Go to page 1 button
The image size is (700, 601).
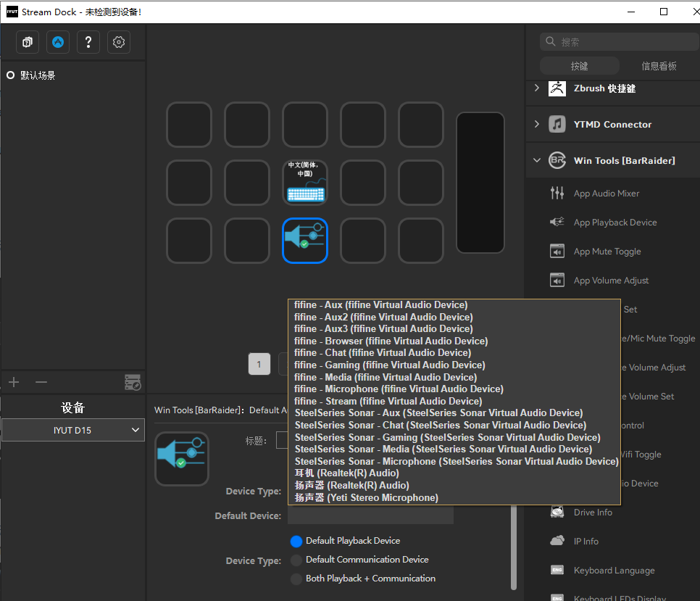click(x=259, y=364)
